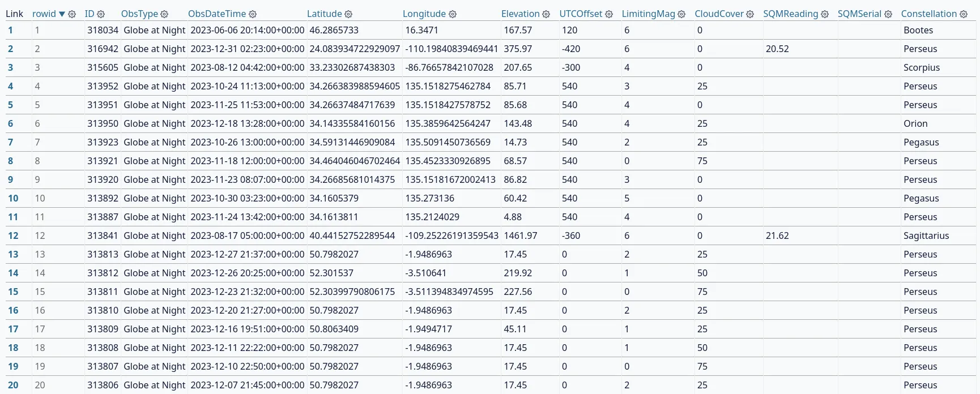Sort by the Latitude column header

pos(325,14)
